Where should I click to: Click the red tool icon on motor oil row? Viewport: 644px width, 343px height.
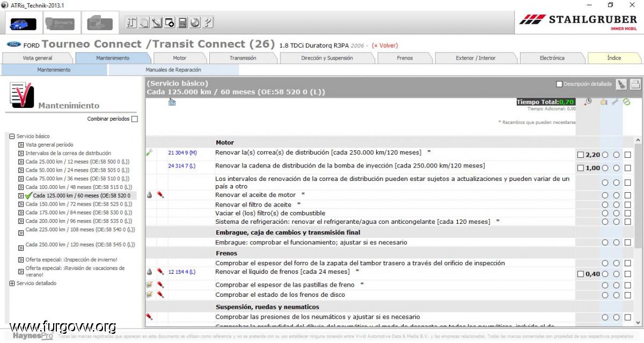coord(160,195)
